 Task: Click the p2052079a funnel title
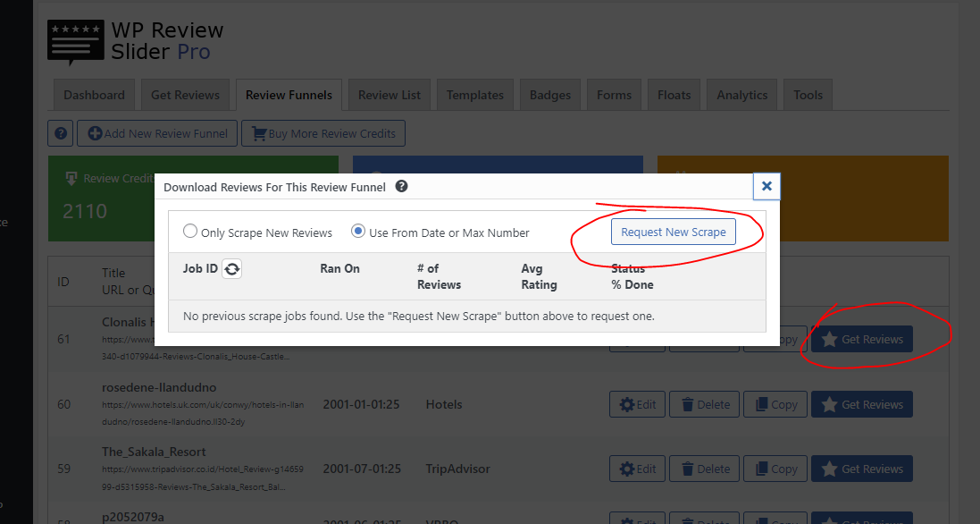[133, 517]
